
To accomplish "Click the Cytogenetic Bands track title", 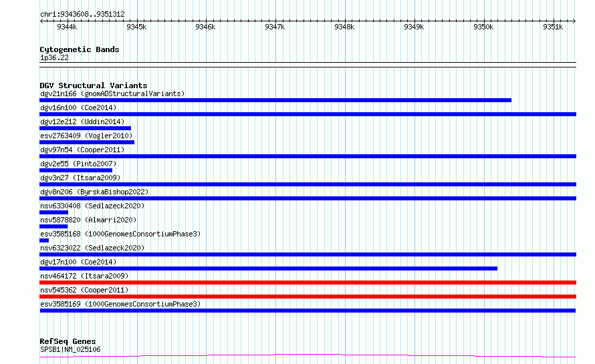I will point(80,49).
